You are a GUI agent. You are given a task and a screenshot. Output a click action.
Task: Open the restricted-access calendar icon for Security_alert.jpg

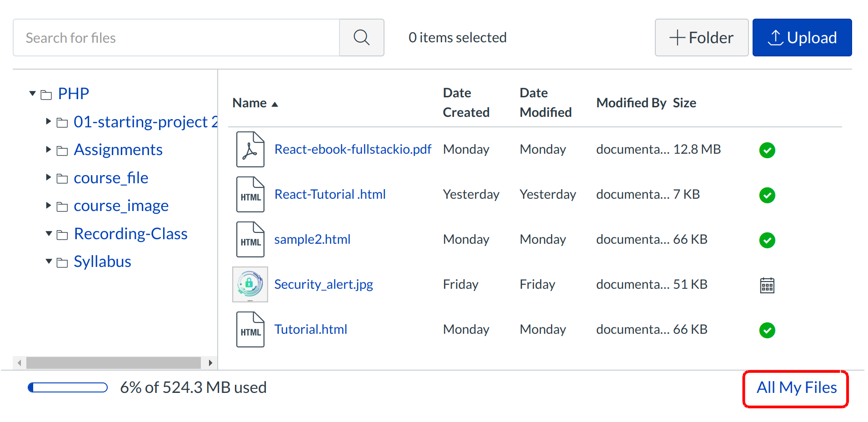pos(767,285)
